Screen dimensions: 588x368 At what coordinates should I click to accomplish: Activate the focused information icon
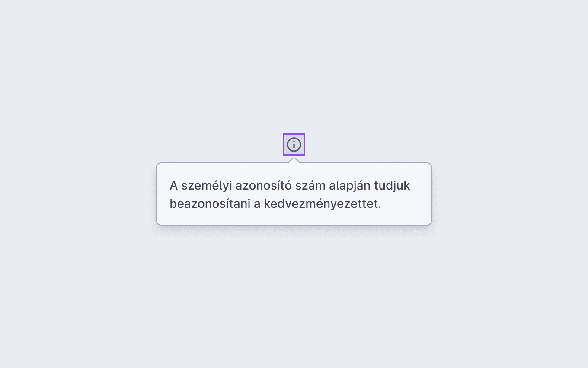[x=294, y=145]
